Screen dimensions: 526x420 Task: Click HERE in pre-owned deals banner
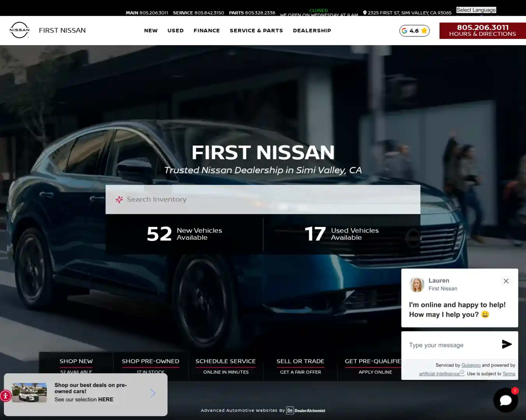[106, 399]
